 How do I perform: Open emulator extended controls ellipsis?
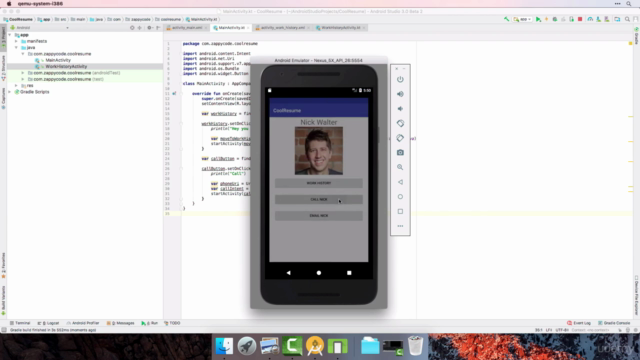click(400, 226)
